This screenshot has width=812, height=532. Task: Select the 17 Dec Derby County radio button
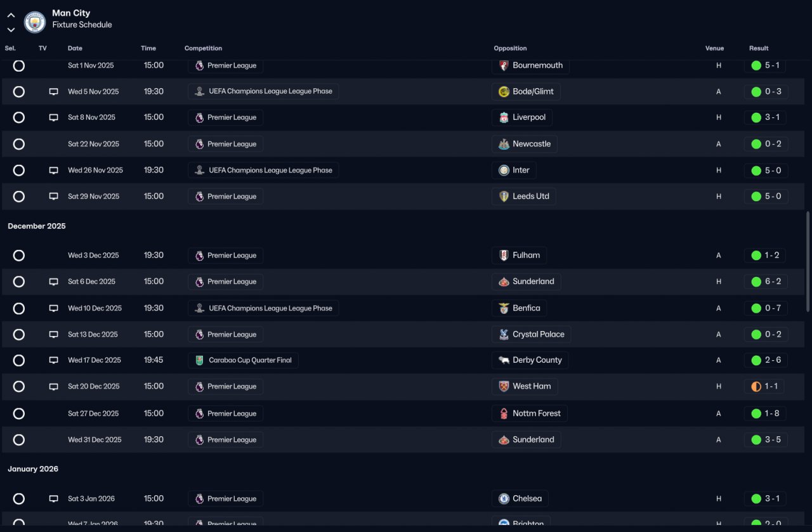(19, 361)
